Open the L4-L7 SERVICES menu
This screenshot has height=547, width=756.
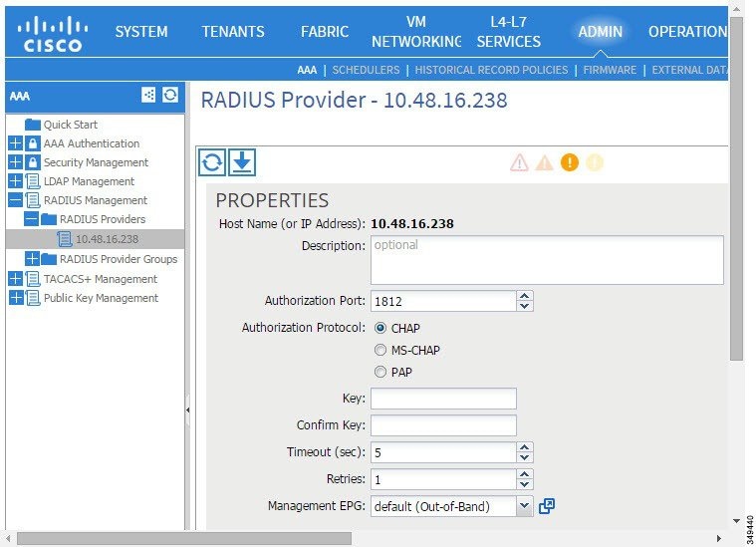[509, 32]
